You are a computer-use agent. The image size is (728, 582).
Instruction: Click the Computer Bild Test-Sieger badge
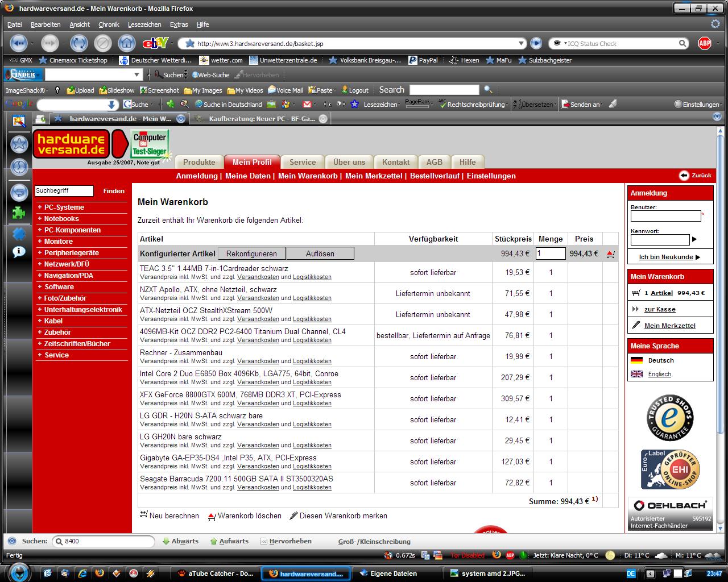pos(150,144)
